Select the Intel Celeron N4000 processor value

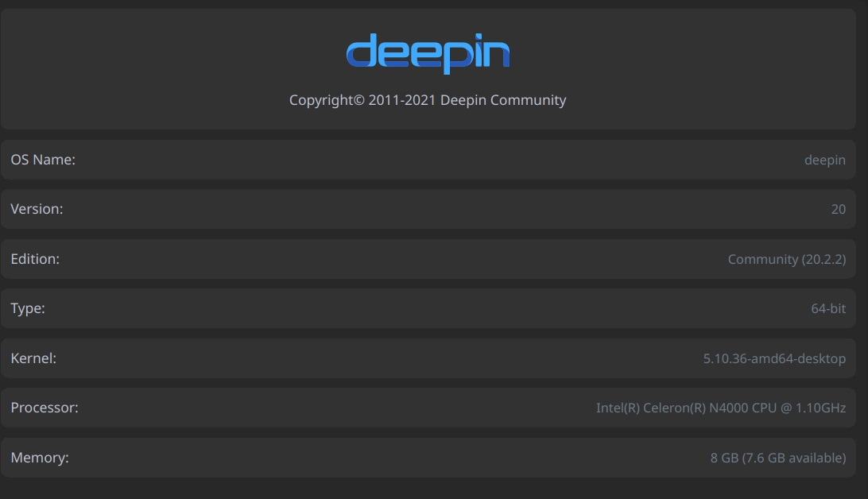(721, 408)
